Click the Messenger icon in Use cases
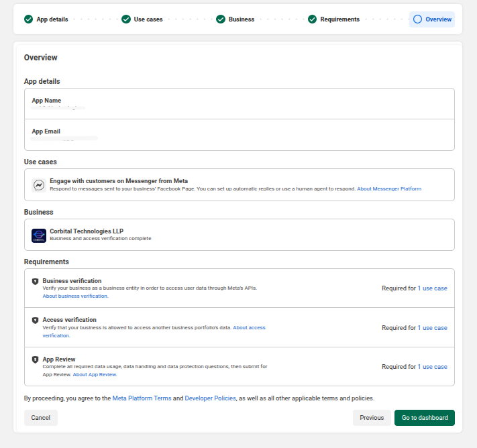Image resolution: width=477 pixels, height=448 pixels. pos(39,185)
